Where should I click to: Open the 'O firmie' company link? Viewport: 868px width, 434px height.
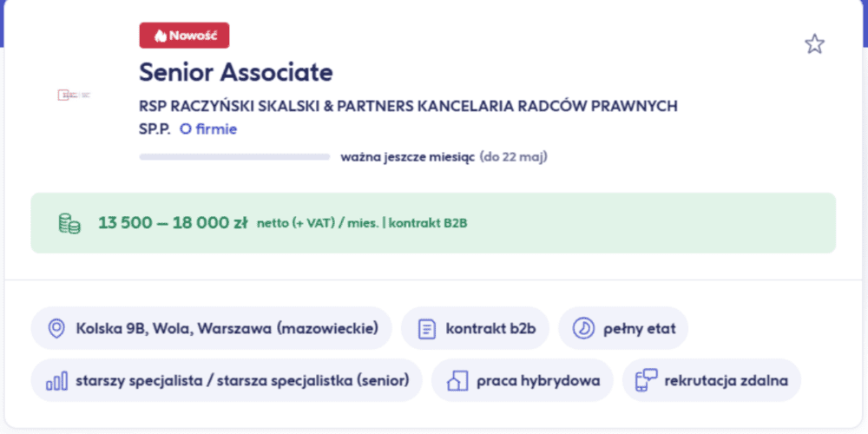tap(208, 129)
